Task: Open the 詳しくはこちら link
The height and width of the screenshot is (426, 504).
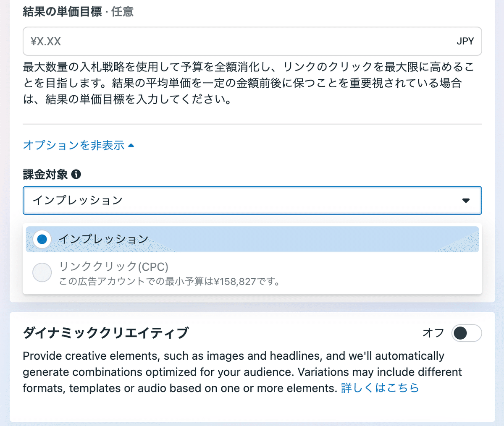Action: click(x=380, y=388)
